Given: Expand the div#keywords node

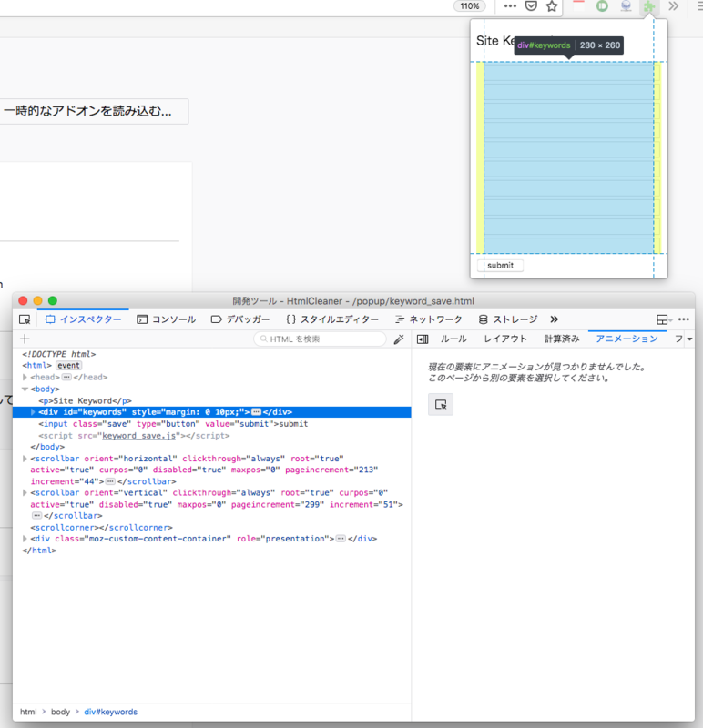Looking at the screenshot, I should (33, 412).
